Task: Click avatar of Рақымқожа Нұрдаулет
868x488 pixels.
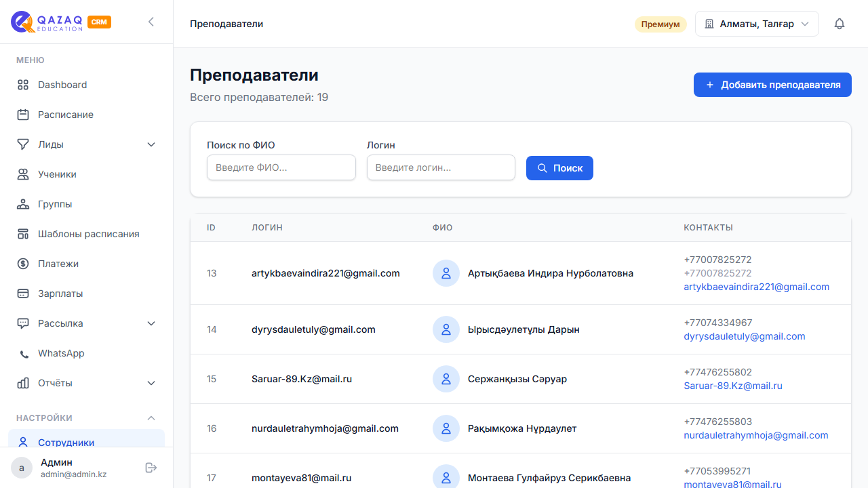Action: [446, 428]
